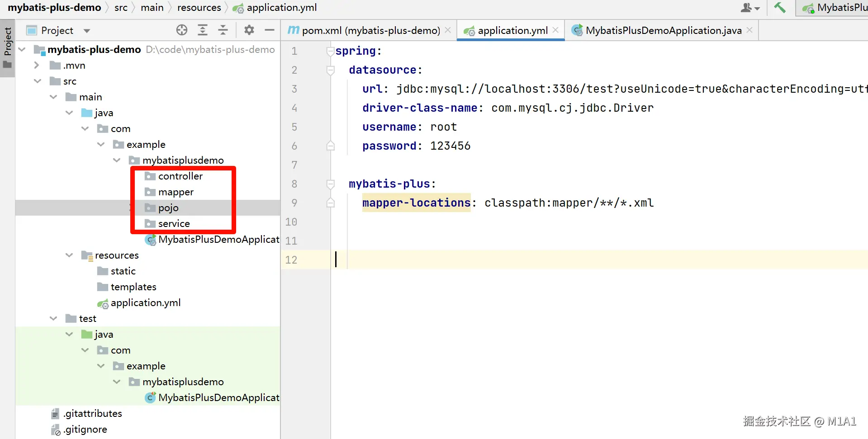Select the service package
This screenshot has width=868, height=439.
(174, 223)
